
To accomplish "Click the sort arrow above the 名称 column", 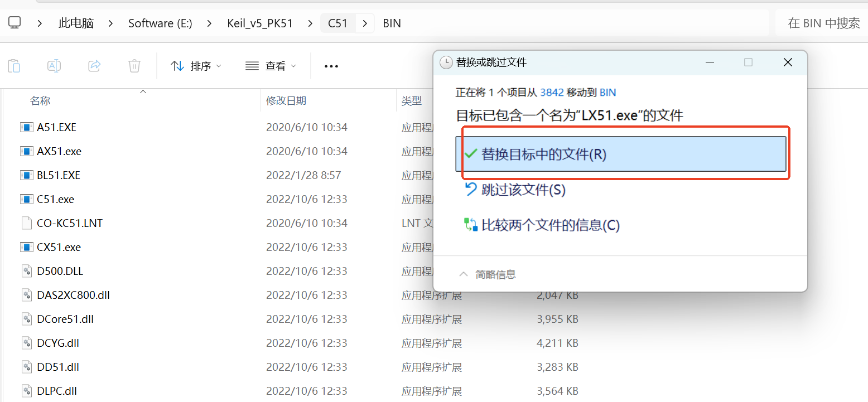I will tap(143, 91).
